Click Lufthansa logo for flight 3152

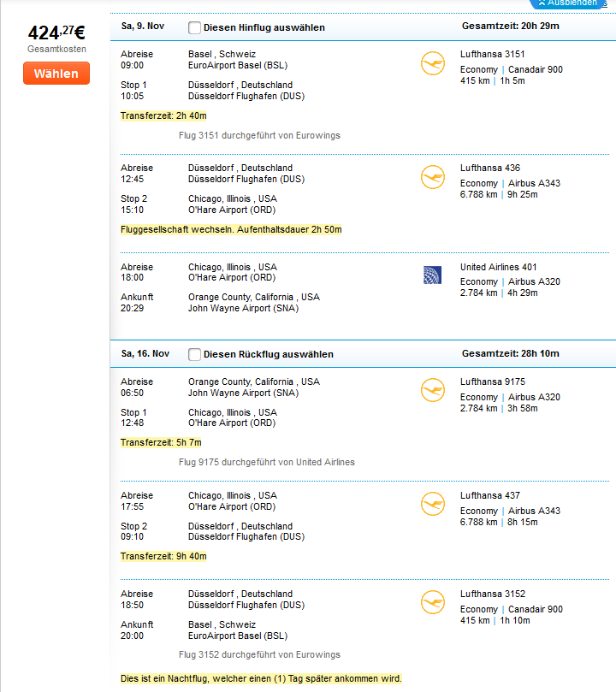(x=432, y=602)
